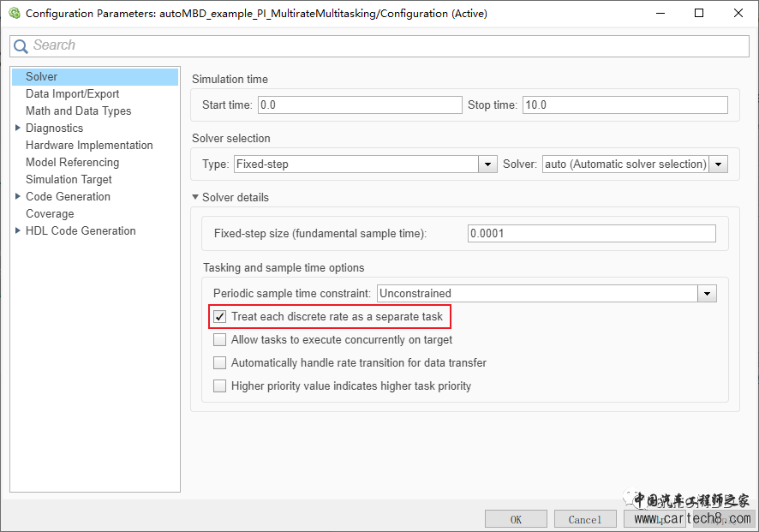Image resolution: width=759 pixels, height=532 pixels.
Task: Uncheck Treat each discrete rate as separate task
Action: (220, 317)
